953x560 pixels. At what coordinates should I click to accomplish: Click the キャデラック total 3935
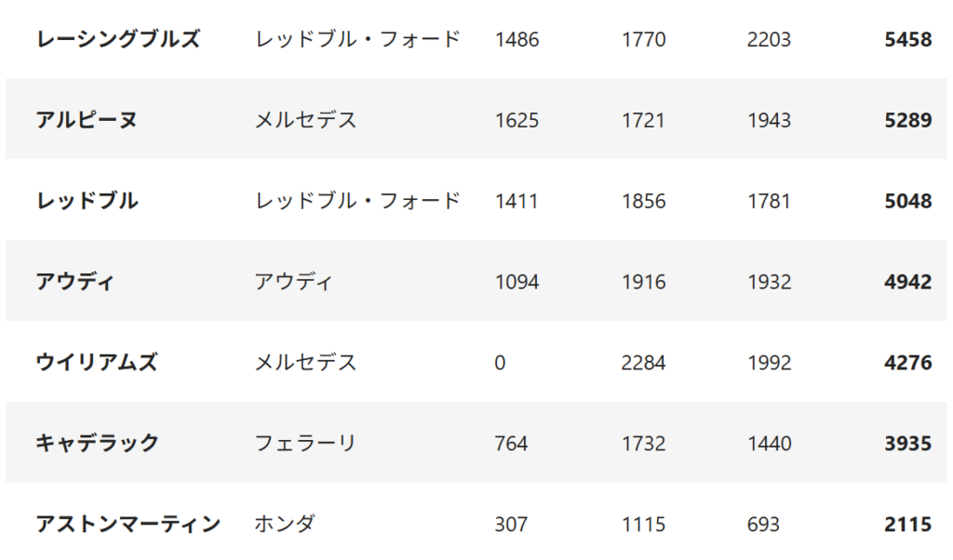pyautogui.click(x=907, y=443)
